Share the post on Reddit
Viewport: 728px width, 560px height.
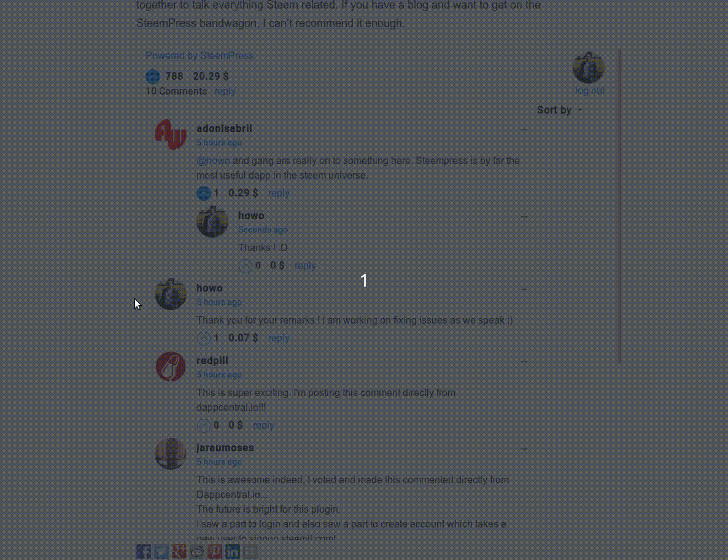(x=197, y=551)
